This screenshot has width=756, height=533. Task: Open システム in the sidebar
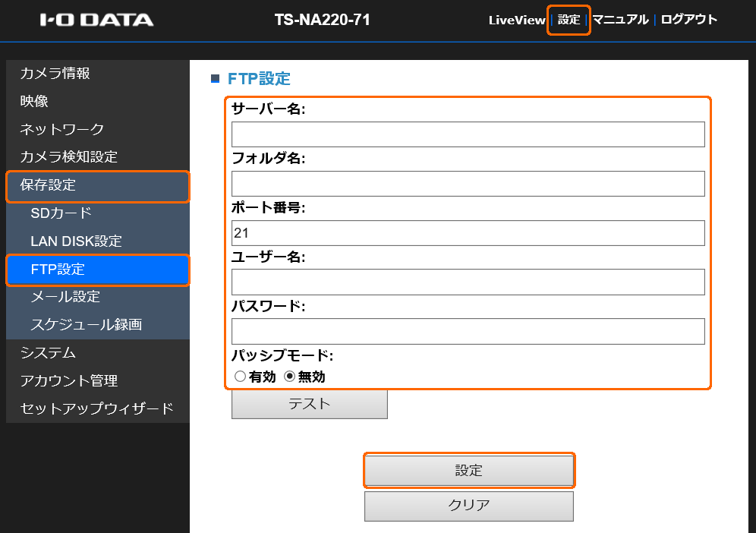(x=98, y=353)
